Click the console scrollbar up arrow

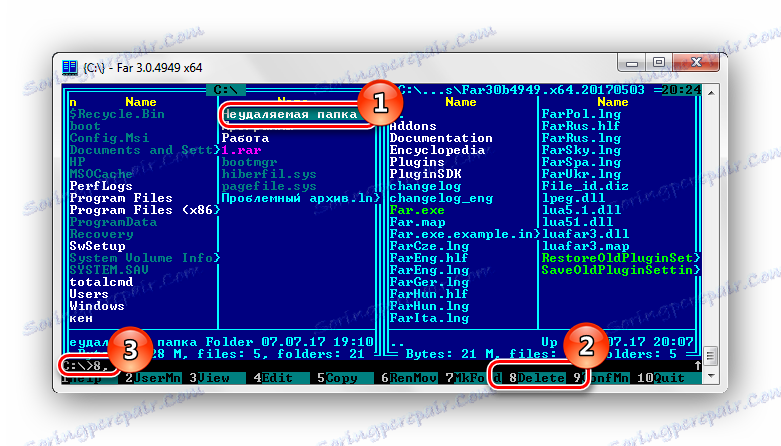pos(711,93)
